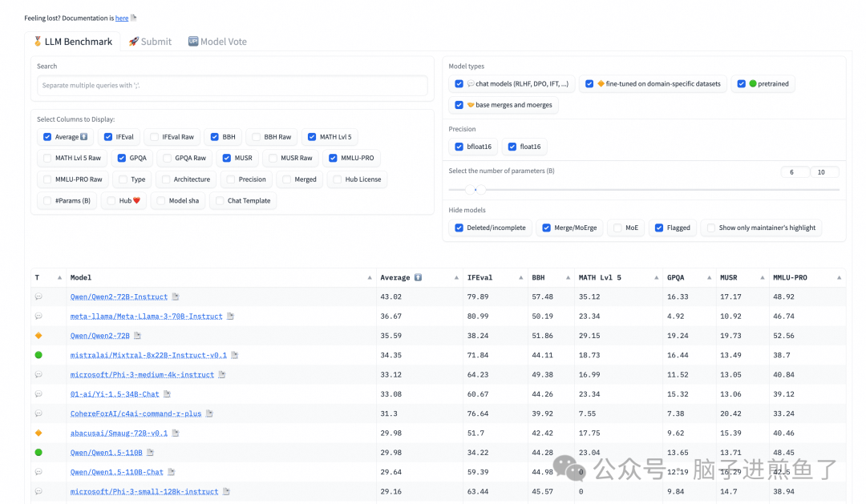This screenshot has width=866, height=504.
Task: Click copy icon next to mistralai/Mixtral-8x22B-Instruct-v0.1
Action: 235,355
